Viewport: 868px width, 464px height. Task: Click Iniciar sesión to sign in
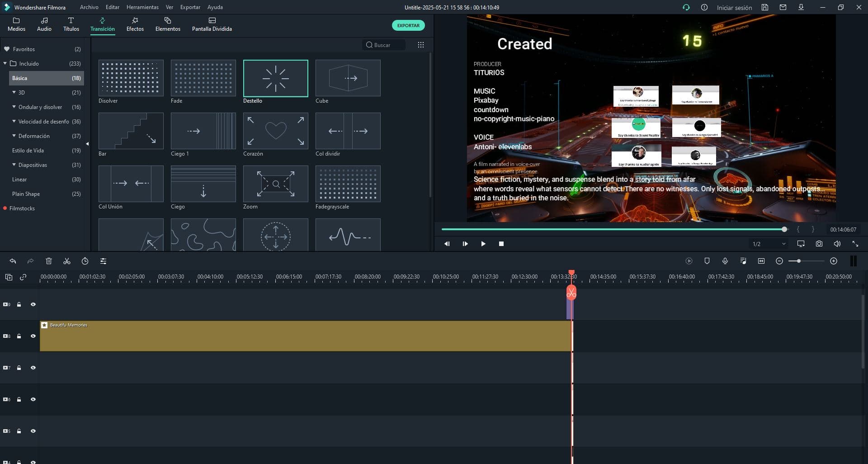734,8
